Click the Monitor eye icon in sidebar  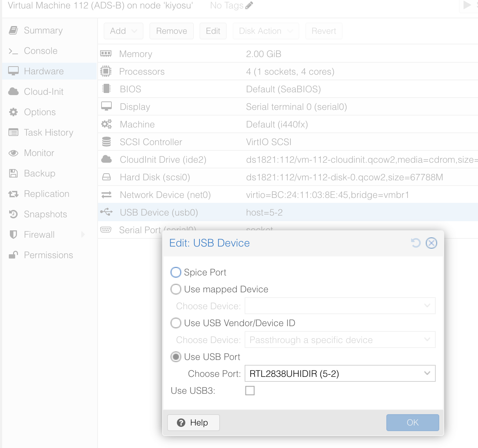(13, 153)
